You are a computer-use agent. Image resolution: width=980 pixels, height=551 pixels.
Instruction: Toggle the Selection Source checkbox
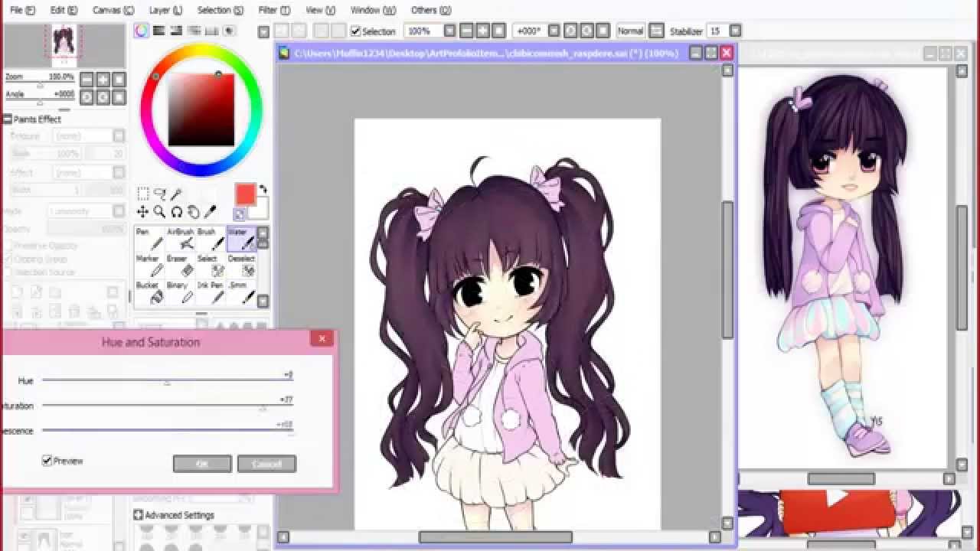8,272
